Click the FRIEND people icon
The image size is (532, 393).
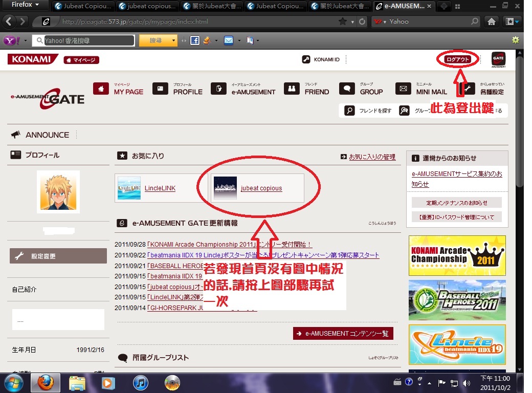tap(292, 89)
